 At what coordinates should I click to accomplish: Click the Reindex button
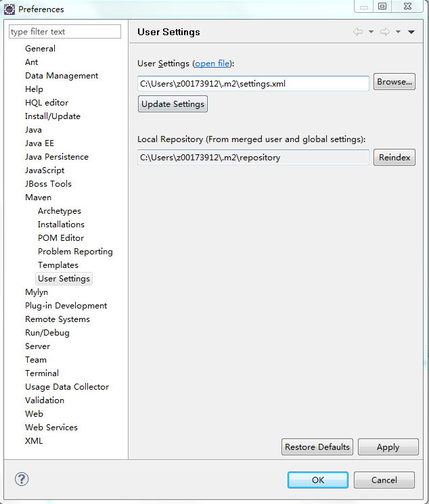pyautogui.click(x=394, y=158)
